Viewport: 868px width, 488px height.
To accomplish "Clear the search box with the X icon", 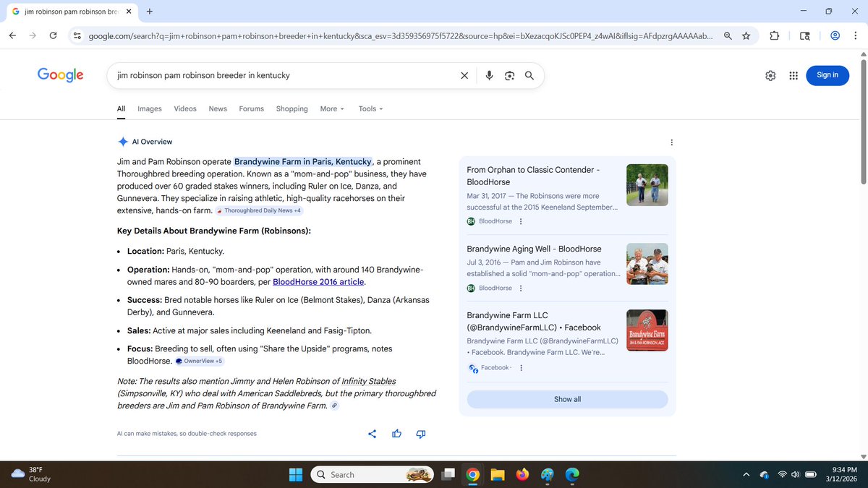I will pyautogui.click(x=464, y=75).
